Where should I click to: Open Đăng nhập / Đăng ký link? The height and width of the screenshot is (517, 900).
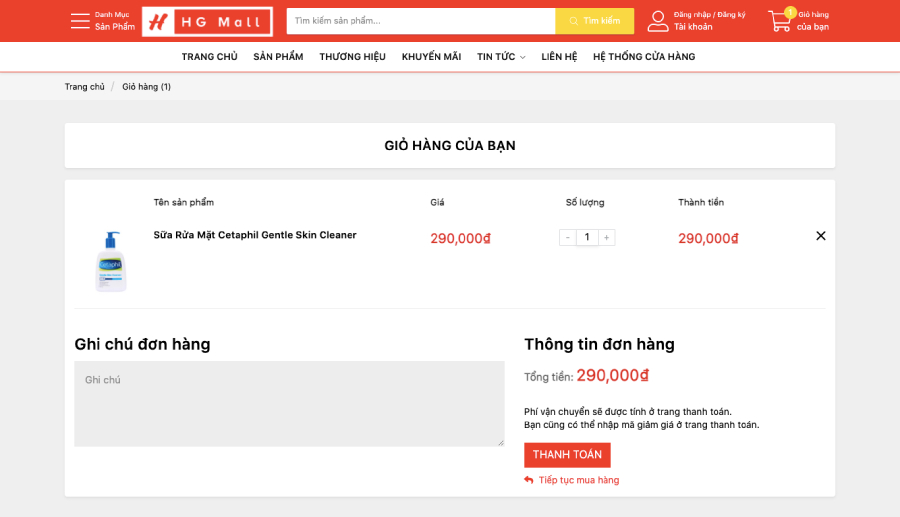(x=709, y=15)
